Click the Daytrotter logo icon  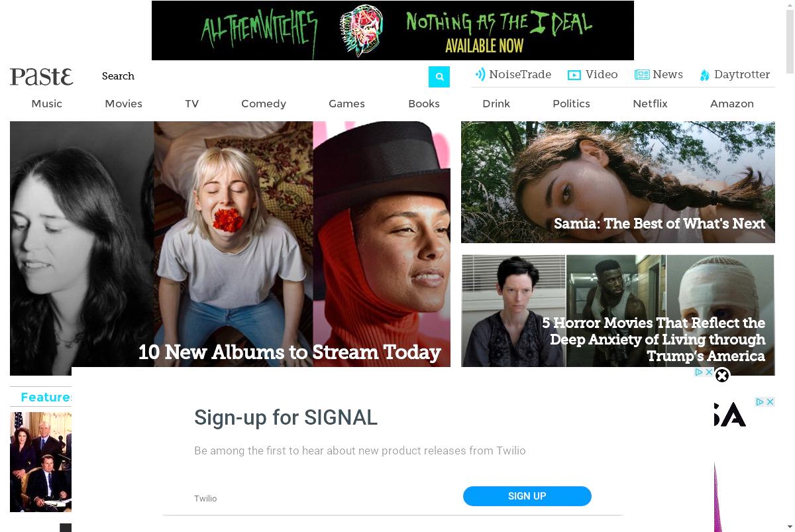pos(705,76)
